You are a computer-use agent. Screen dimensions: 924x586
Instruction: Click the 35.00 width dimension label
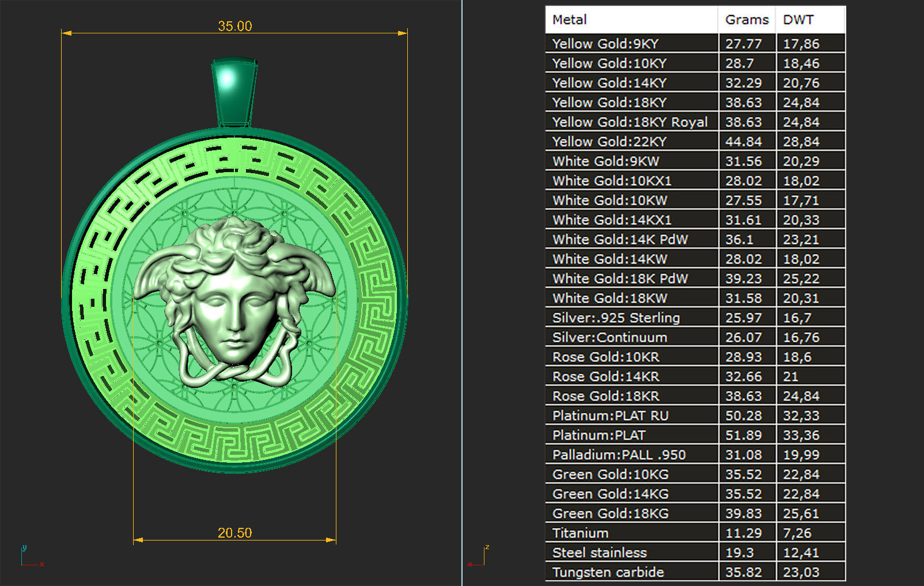coord(234,26)
